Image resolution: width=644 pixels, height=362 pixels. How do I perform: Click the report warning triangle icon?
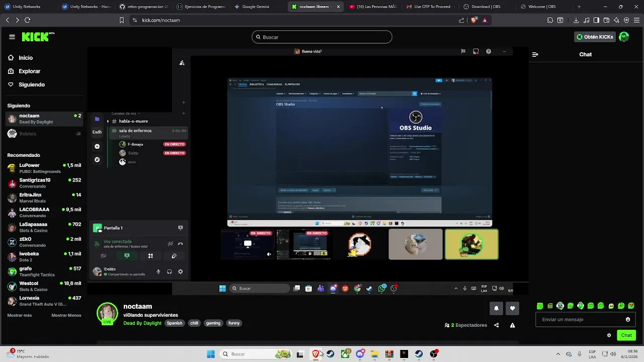coord(512,325)
